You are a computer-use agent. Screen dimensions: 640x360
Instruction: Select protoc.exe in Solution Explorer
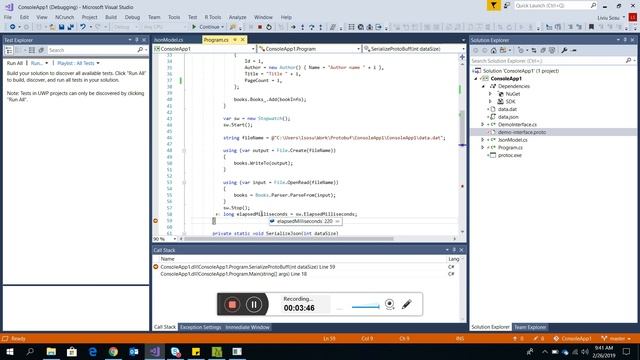[x=510, y=155]
